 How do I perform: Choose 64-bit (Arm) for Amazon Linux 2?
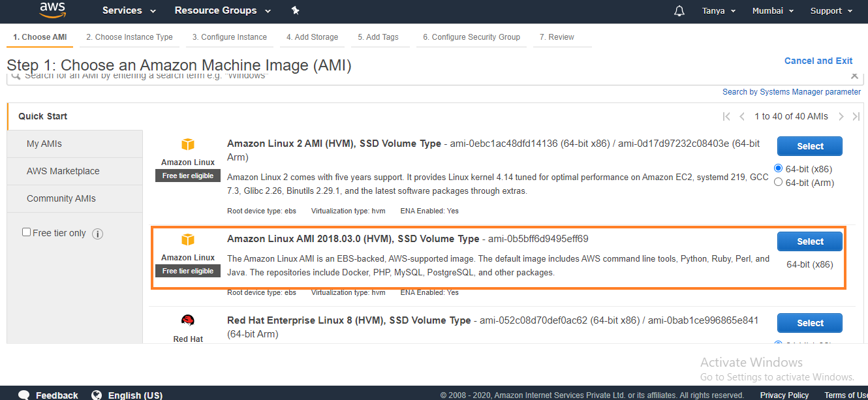tap(778, 182)
